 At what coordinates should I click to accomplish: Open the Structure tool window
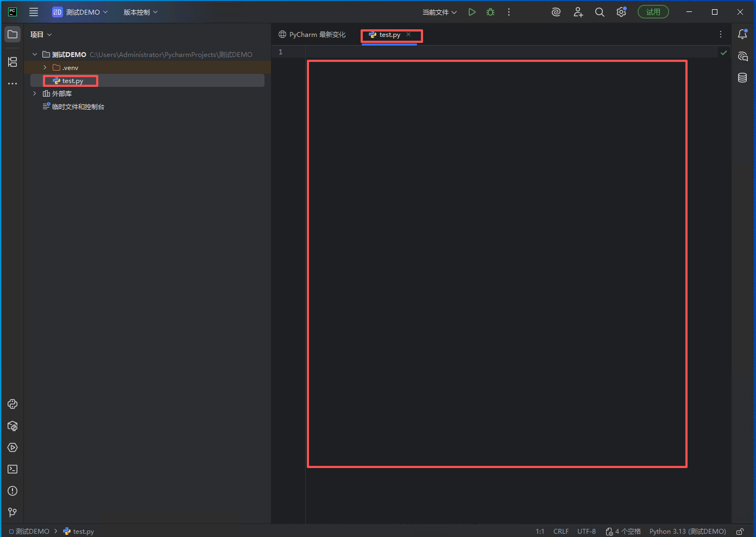12,62
